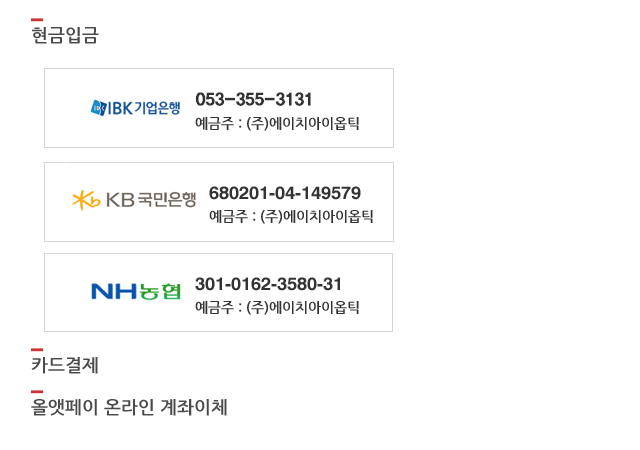Click the 예금주 text under NH account

pos(277,307)
